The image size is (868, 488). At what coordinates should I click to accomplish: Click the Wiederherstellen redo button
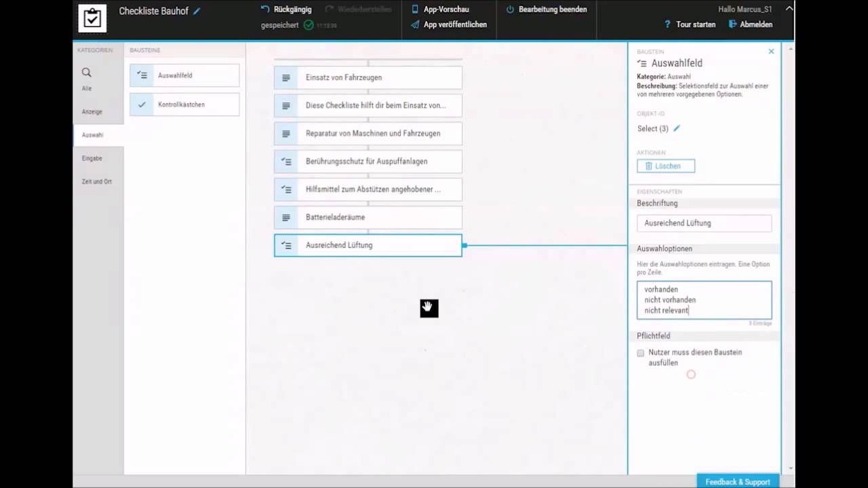(x=358, y=9)
